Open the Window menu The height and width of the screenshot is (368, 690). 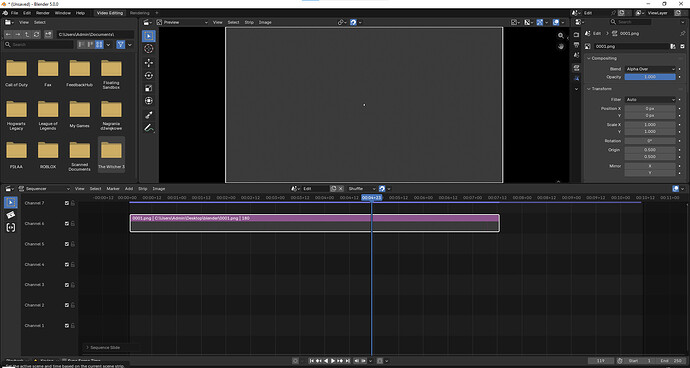(x=62, y=13)
